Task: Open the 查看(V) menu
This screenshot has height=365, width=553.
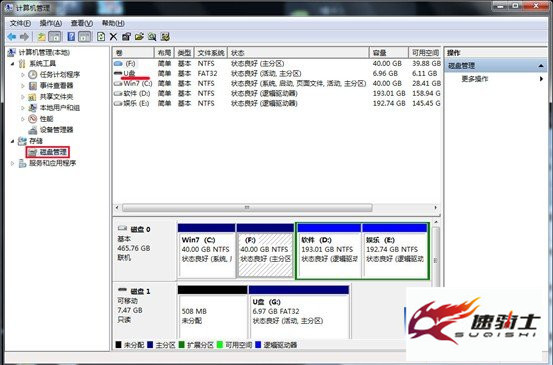Action: (x=82, y=23)
